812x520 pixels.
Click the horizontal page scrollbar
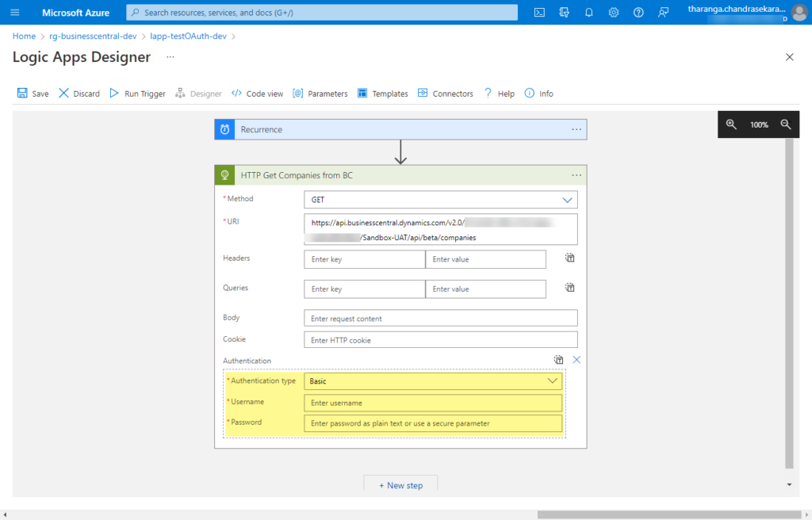point(669,514)
